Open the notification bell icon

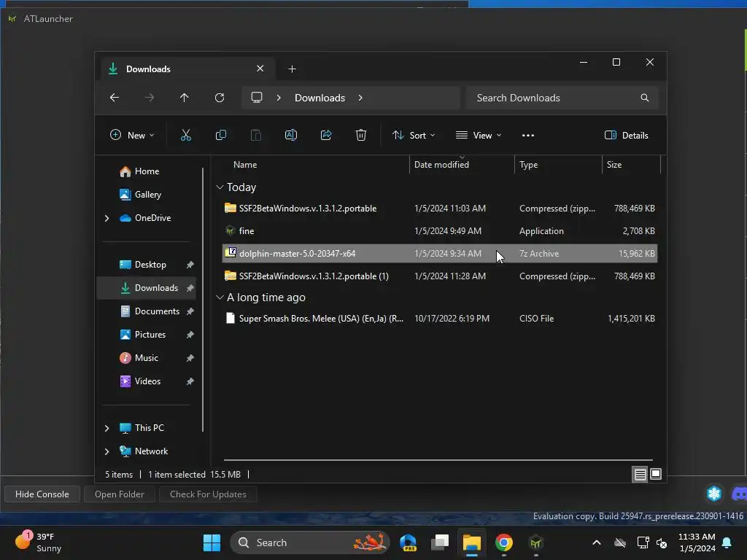[x=727, y=542]
